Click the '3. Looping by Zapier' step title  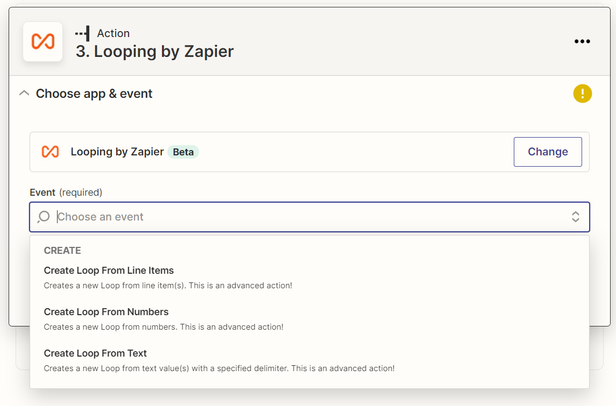click(155, 51)
